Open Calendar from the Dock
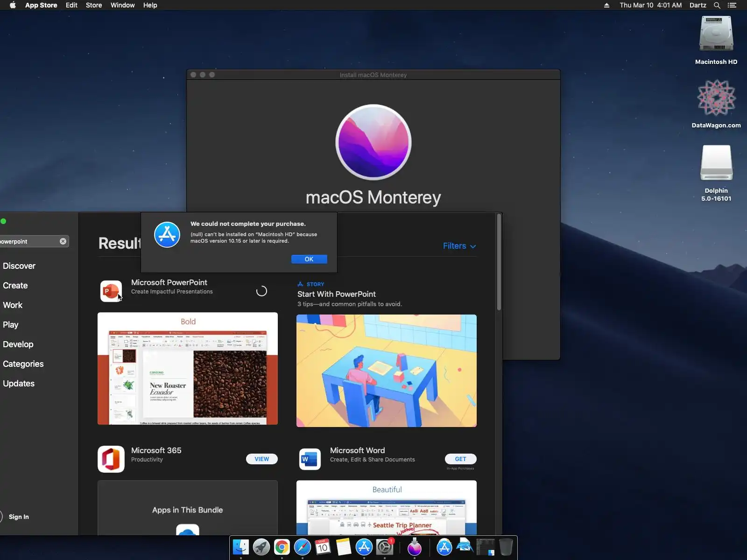Viewport: 747px width, 560px height. coord(323,547)
